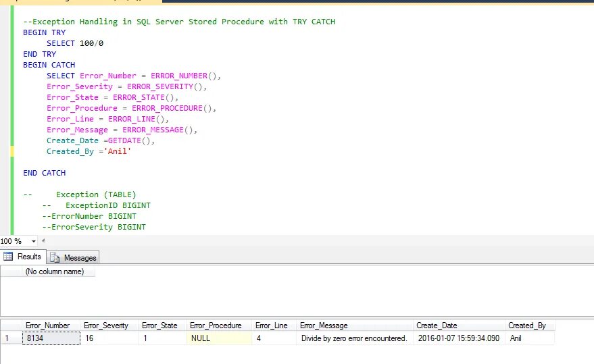Open the Messages tab
This screenshot has width=594, height=364.
[x=73, y=257]
